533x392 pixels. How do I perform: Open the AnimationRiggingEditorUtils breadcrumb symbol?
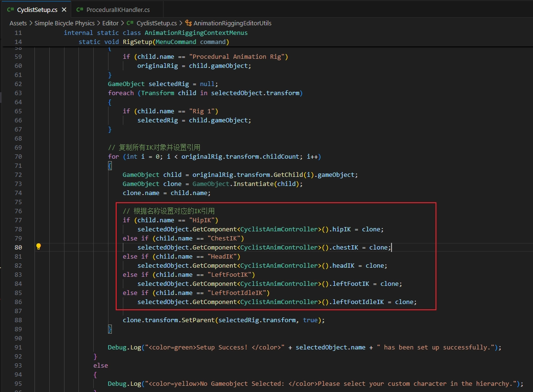pyautogui.click(x=232, y=23)
